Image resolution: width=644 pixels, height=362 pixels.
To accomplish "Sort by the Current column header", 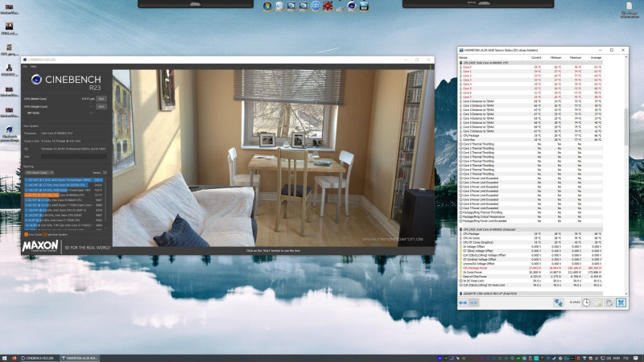I will (x=536, y=58).
